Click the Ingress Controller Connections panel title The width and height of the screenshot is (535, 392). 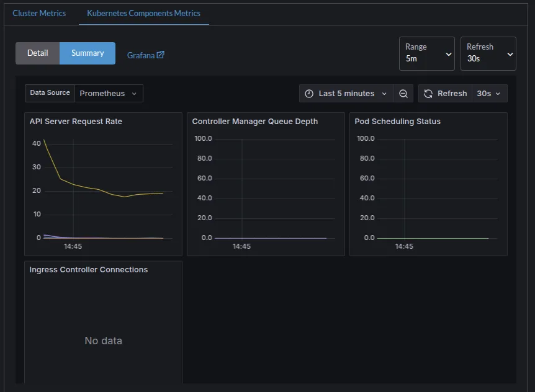pos(89,270)
